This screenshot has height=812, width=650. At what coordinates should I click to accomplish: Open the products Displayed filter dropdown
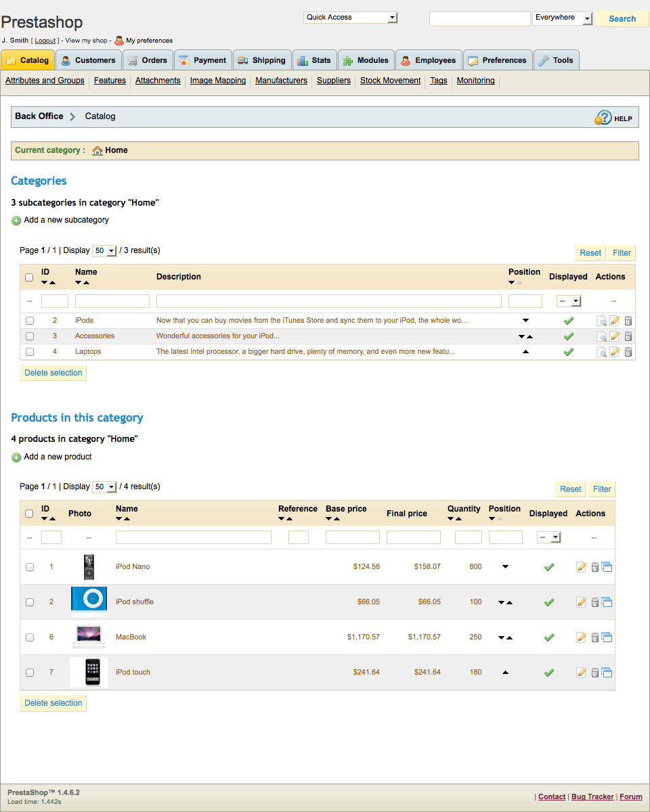[x=549, y=537]
